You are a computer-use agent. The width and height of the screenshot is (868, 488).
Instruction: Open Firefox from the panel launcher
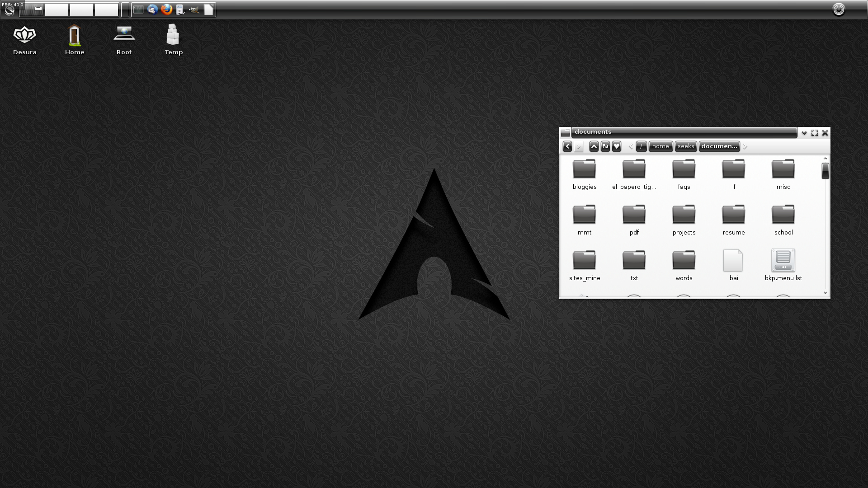pos(167,9)
